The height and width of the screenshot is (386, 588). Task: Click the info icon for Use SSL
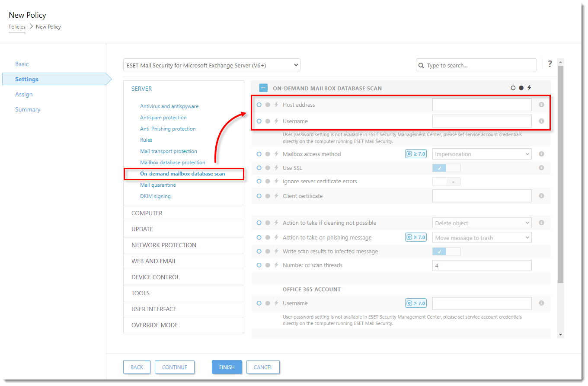pyautogui.click(x=541, y=168)
